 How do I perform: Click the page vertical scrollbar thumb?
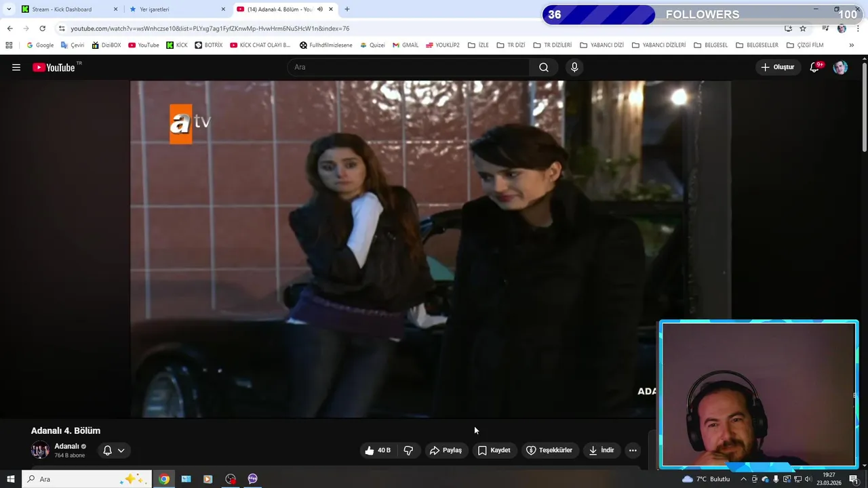pyautogui.click(x=865, y=106)
